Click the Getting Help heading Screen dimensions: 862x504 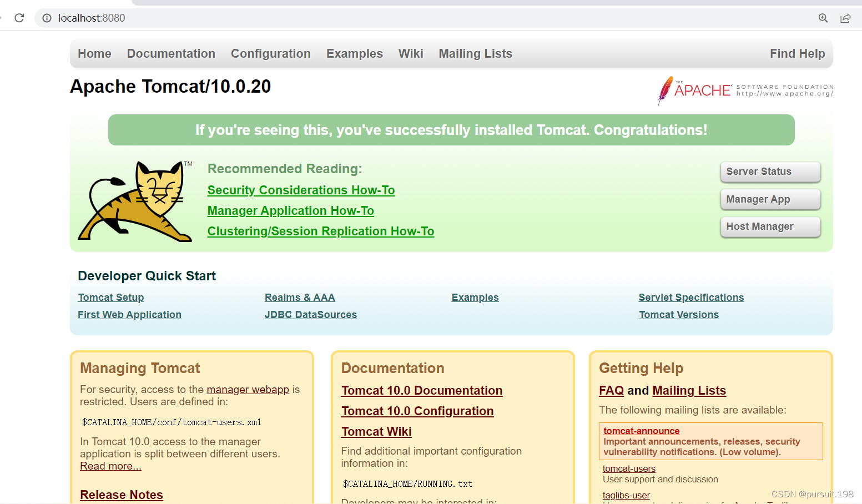(x=641, y=368)
